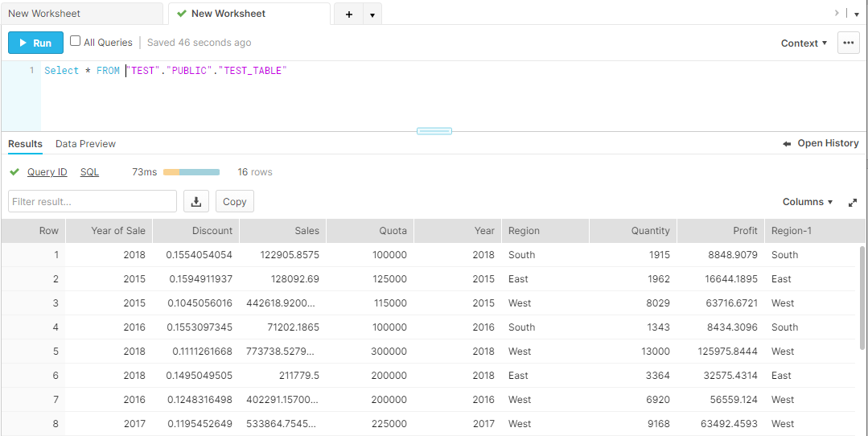
Task: Select the Quota cell 300000
Action: (370, 352)
